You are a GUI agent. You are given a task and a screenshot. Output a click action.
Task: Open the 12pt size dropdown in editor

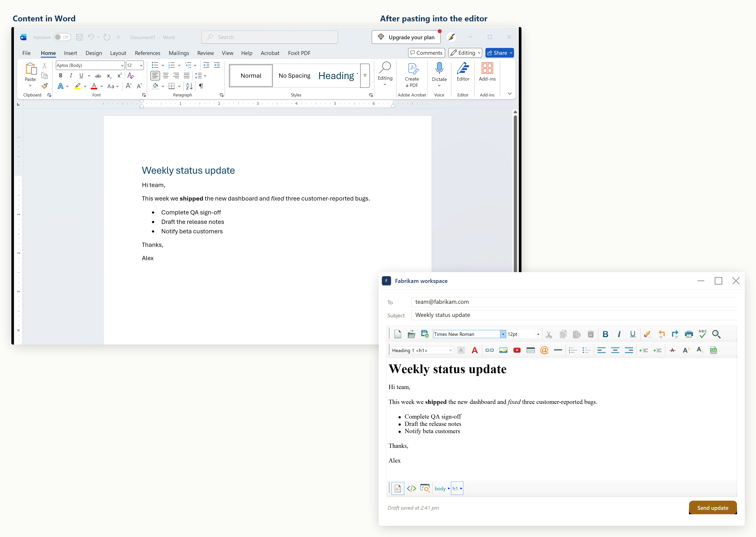pyautogui.click(x=538, y=334)
